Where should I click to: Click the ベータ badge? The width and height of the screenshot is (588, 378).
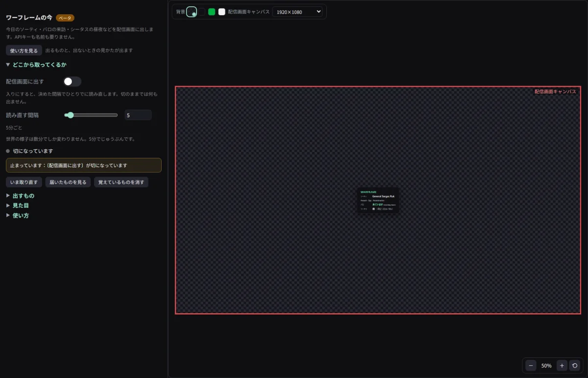click(65, 18)
